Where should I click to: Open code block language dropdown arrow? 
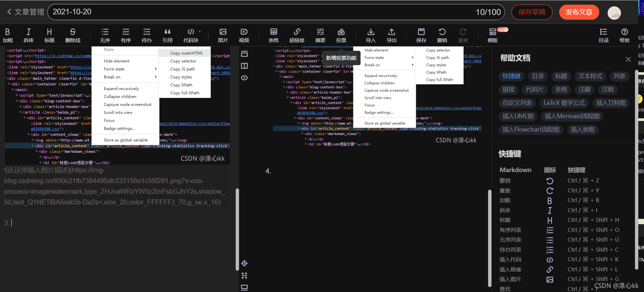(200, 31)
